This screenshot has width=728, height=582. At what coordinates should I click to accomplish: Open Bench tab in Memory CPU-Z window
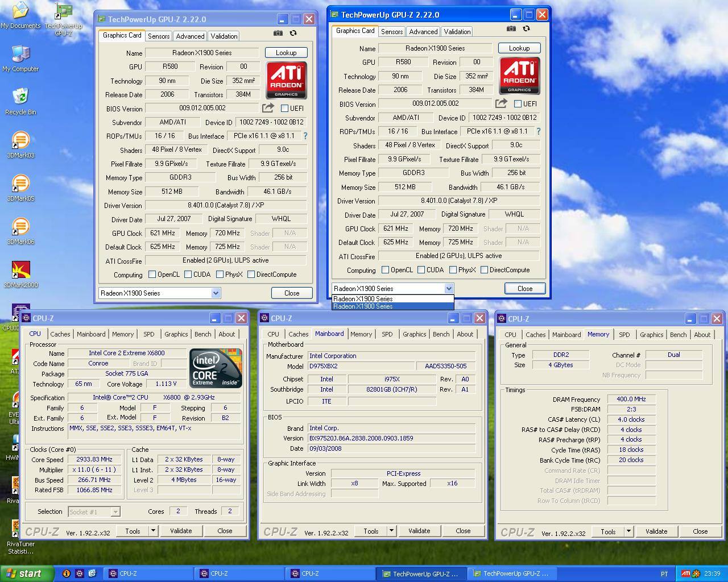click(x=678, y=335)
